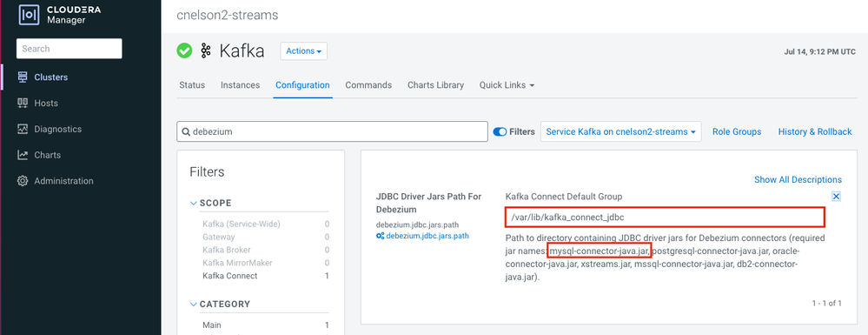Click Show All Descriptions link
Image resolution: width=868 pixels, height=335 pixels.
tap(798, 180)
